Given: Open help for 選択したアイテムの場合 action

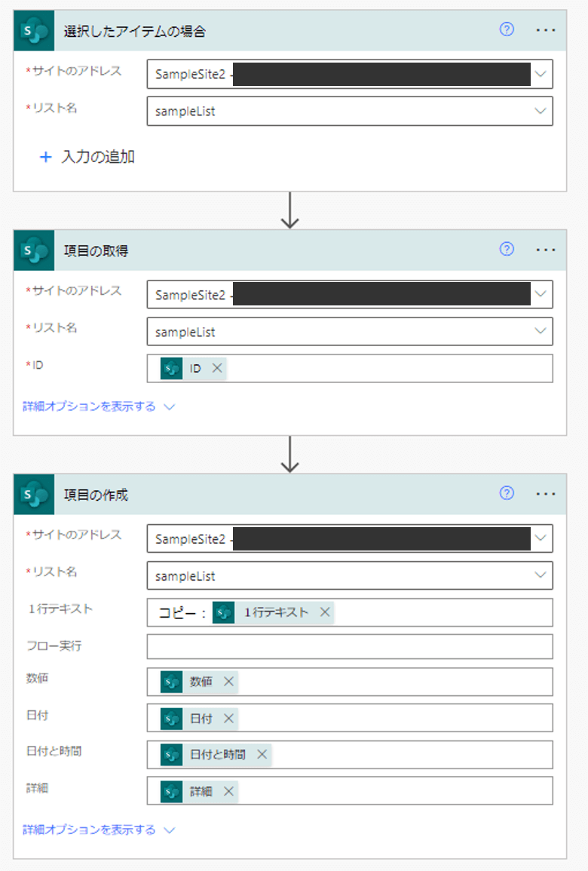Looking at the screenshot, I should click(x=507, y=29).
